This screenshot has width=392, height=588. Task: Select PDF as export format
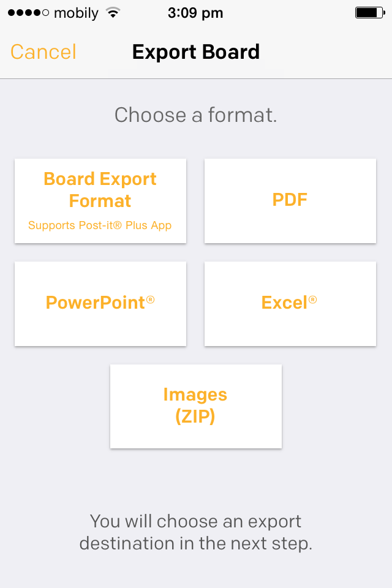pyautogui.click(x=290, y=200)
